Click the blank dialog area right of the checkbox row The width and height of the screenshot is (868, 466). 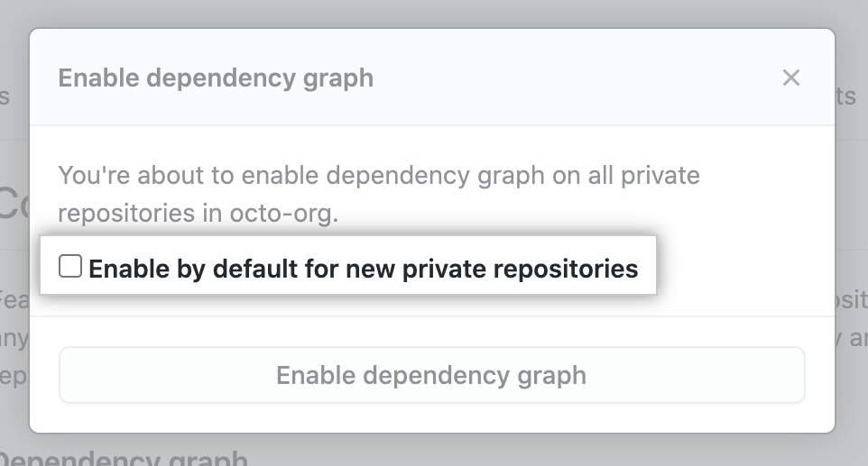click(740, 269)
